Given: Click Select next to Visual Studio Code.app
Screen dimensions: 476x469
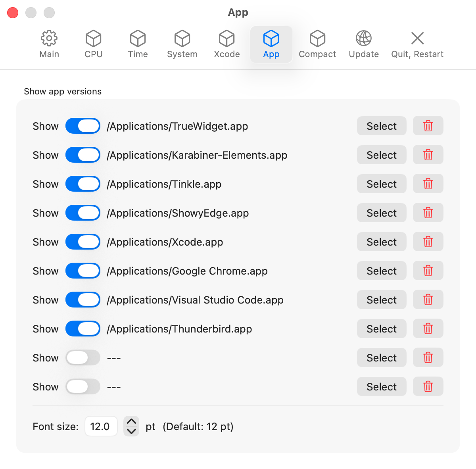Looking at the screenshot, I should click(x=381, y=300).
